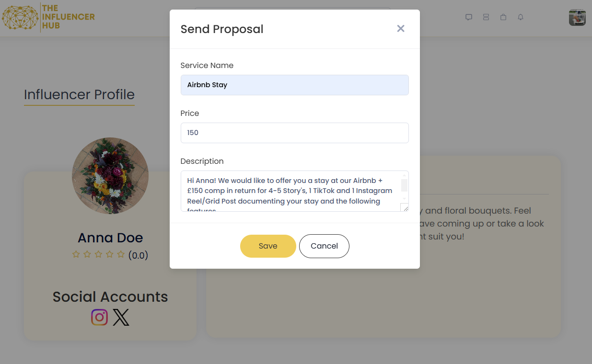
Task: Close the Send Proposal dialog
Action: (x=401, y=29)
